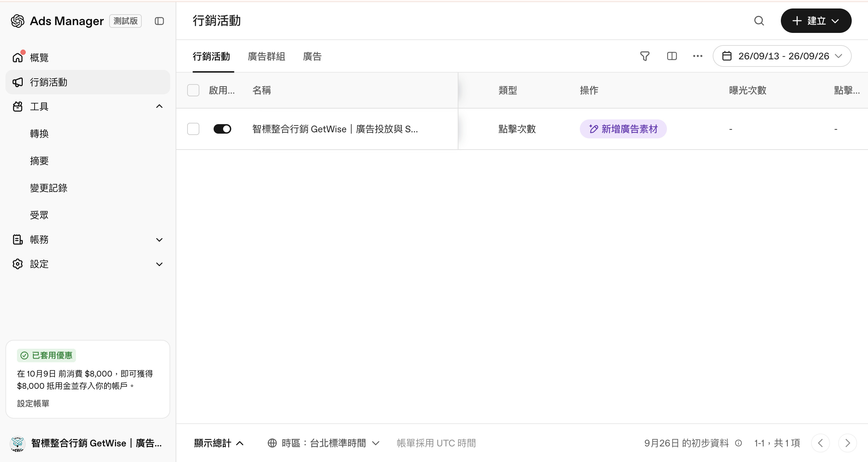Image resolution: width=868 pixels, height=462 pixels.
Task: Expand the 帳務 section chevron
Action: tap(159, 239)
